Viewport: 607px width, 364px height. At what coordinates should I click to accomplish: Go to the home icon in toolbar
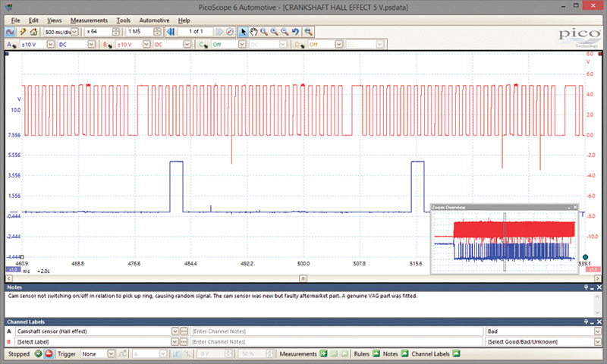[x=33, y=32]
